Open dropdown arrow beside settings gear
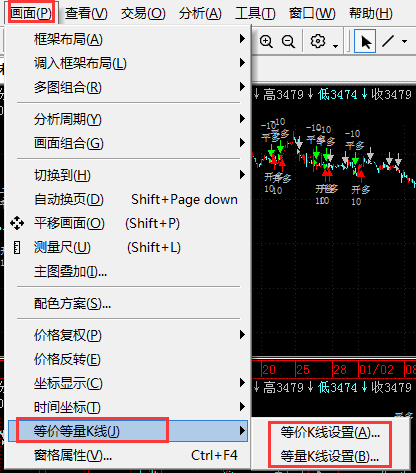Image resolution: width=416 pixels, height=473 pixels. click(336, 46)
